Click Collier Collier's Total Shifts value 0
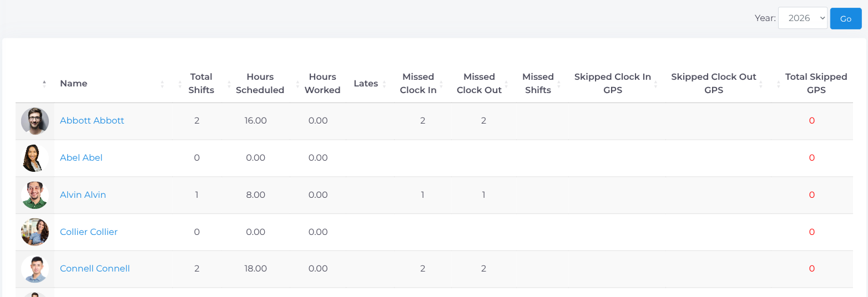868x297 pixels. (196, 232)
